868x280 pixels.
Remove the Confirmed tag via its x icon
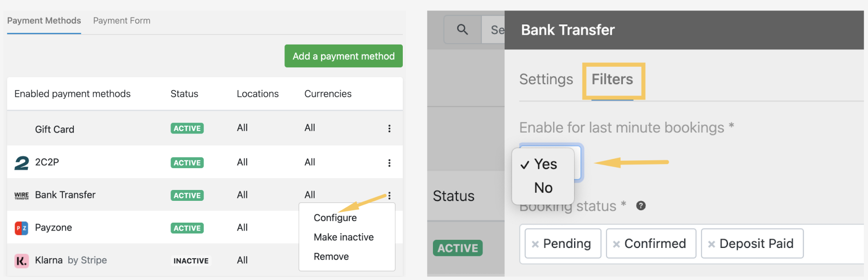tap(616, 244)
